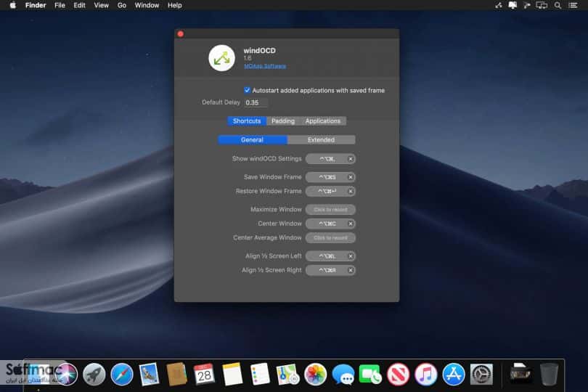
Task: Open Maps from the Dock
Action: (x=287, y=374)
